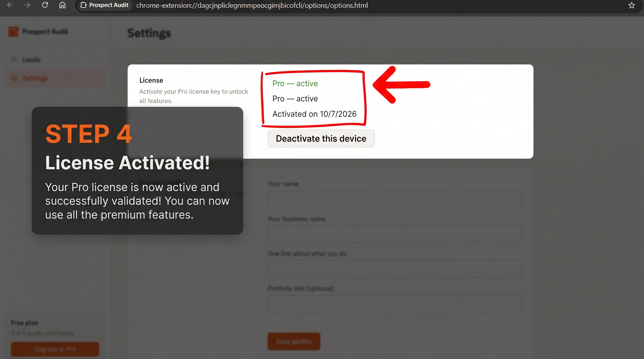Click the green "Pro — active" status text
Image resolution: width=644 pixels, height=359 pixels.
click(x=295, y=83)
